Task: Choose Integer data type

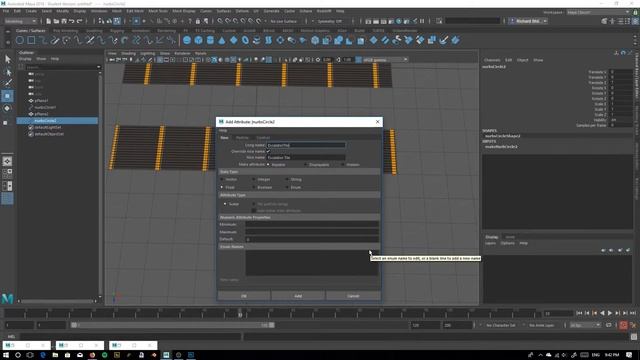Action: point(254,180)
